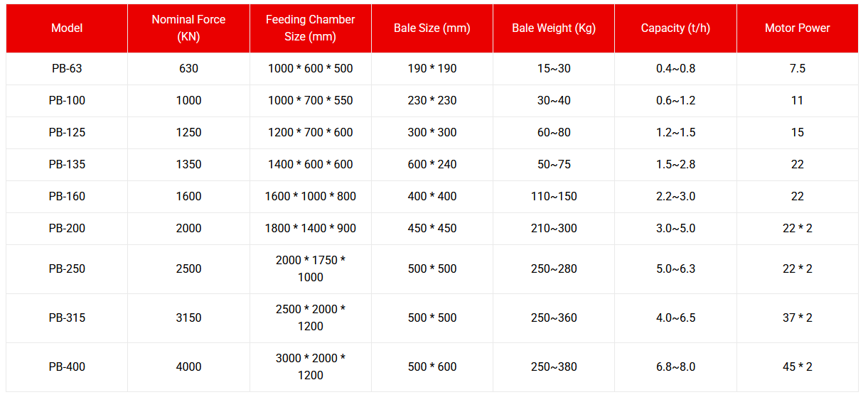Select the PB-250 model cell
The width and height of the screenshot is (868, 407).
pyautogui.click(x=67, y=269)
